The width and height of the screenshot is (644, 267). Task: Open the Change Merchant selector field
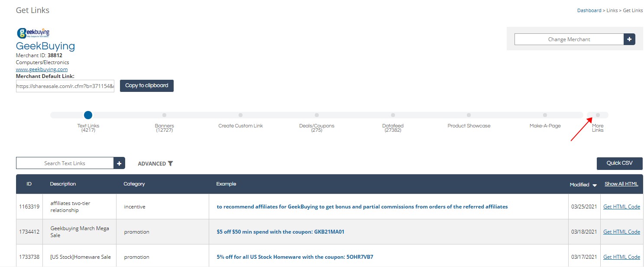[x=569, y=39]
